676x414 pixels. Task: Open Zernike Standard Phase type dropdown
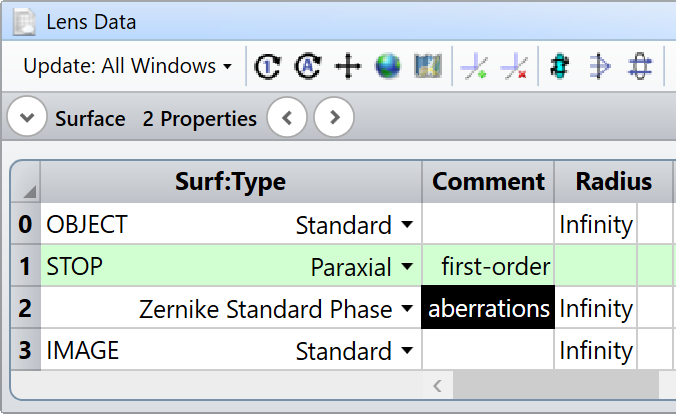coord(405,310)
